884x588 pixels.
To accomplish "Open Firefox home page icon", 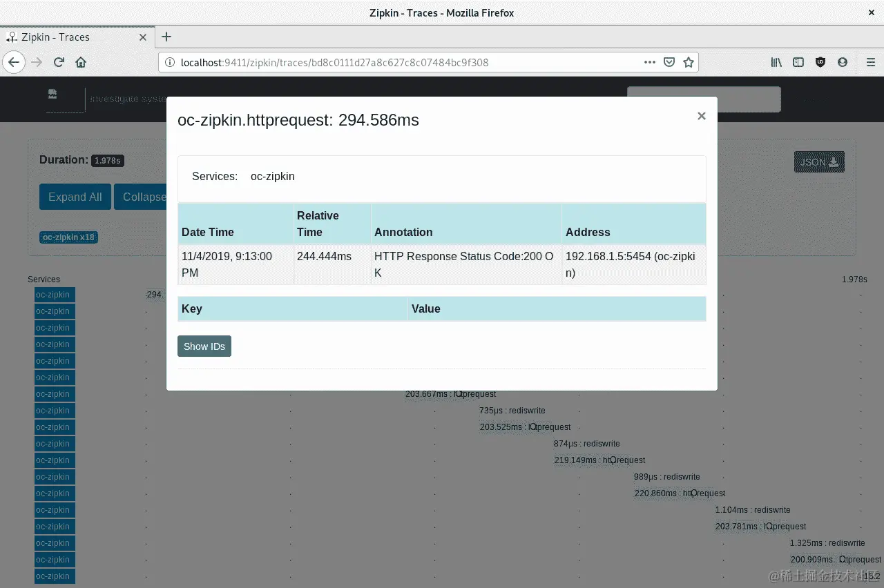I will (x=81, y=62).
